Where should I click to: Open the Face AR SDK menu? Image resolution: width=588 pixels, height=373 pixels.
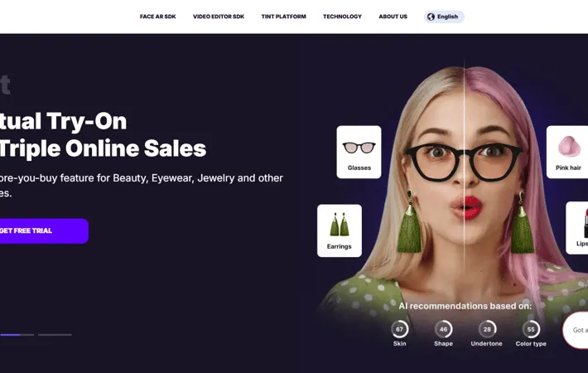[x=158, y=17]
